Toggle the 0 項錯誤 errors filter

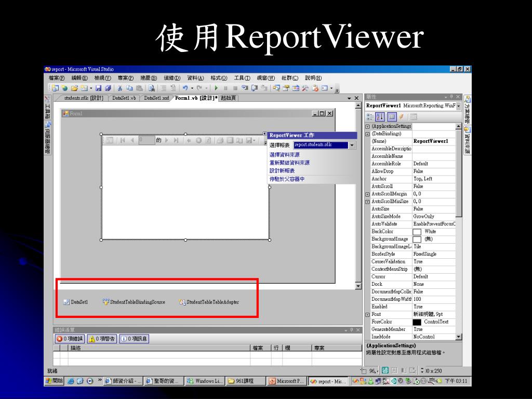pyautogui.click(x=70, y=339)
